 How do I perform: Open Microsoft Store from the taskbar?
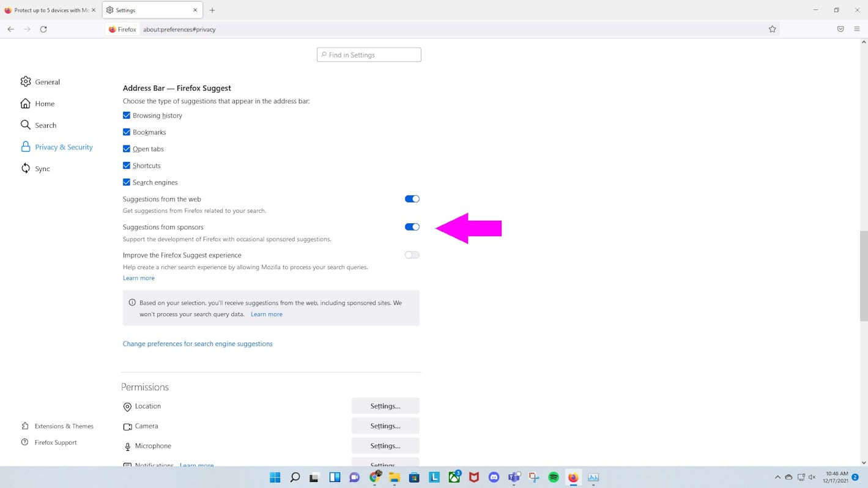(x=414, y=477)
